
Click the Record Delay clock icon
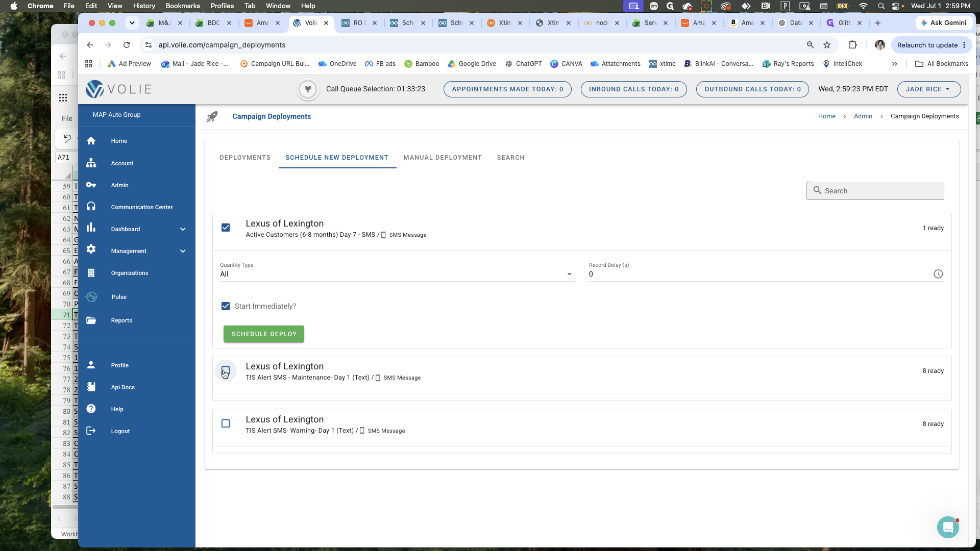point(938,274)
